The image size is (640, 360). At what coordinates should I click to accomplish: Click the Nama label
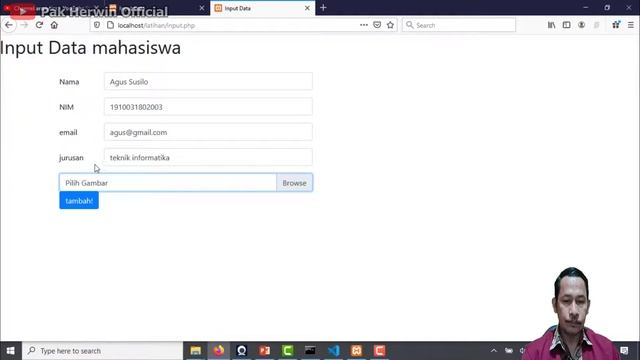coord(69,82)
